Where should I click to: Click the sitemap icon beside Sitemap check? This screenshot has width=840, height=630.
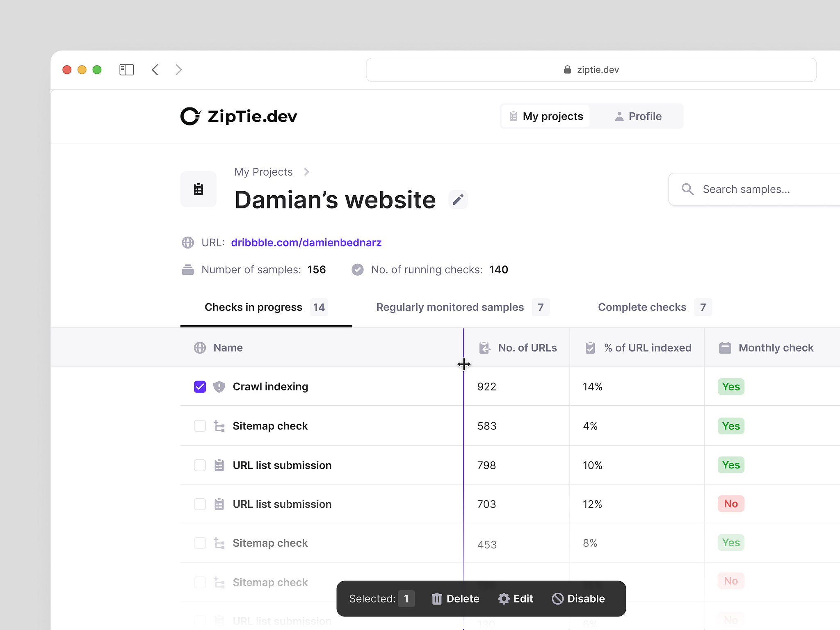pyautogui.click(x=219, y=426)
